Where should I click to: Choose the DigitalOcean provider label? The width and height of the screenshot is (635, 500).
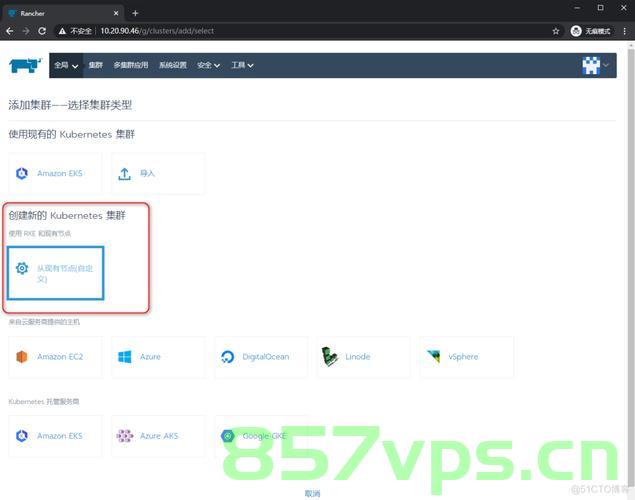[266, 357]
